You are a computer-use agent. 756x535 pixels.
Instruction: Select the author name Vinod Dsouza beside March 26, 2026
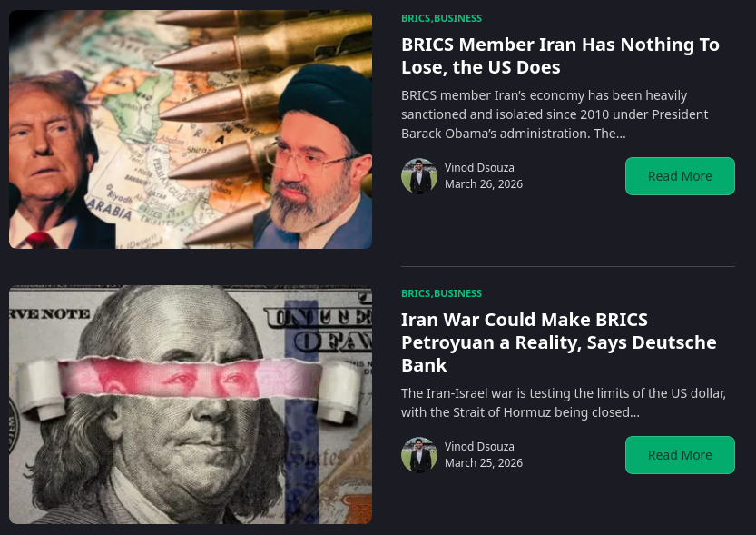tap(479, 167)
